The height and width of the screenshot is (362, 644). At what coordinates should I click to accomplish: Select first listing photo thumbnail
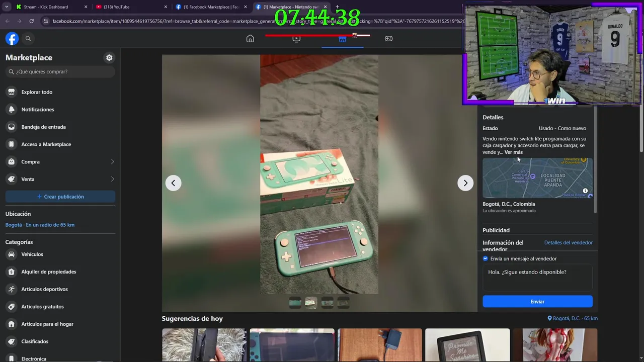click(295, 303)
